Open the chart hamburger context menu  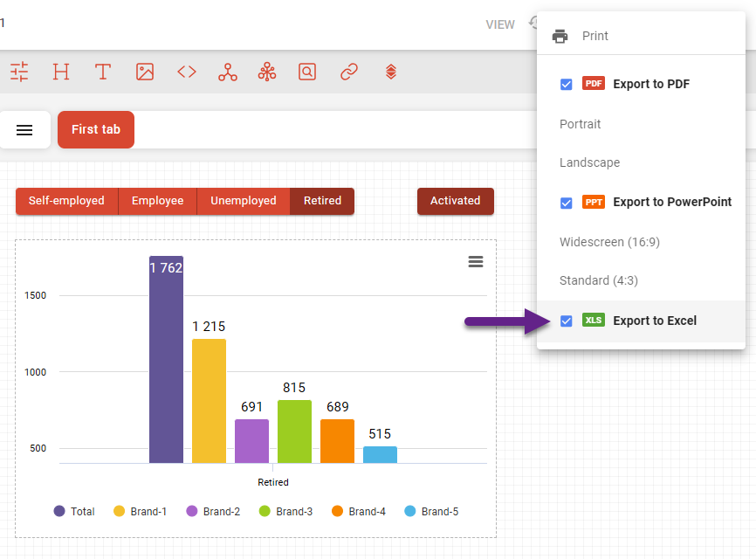[476, 262]
